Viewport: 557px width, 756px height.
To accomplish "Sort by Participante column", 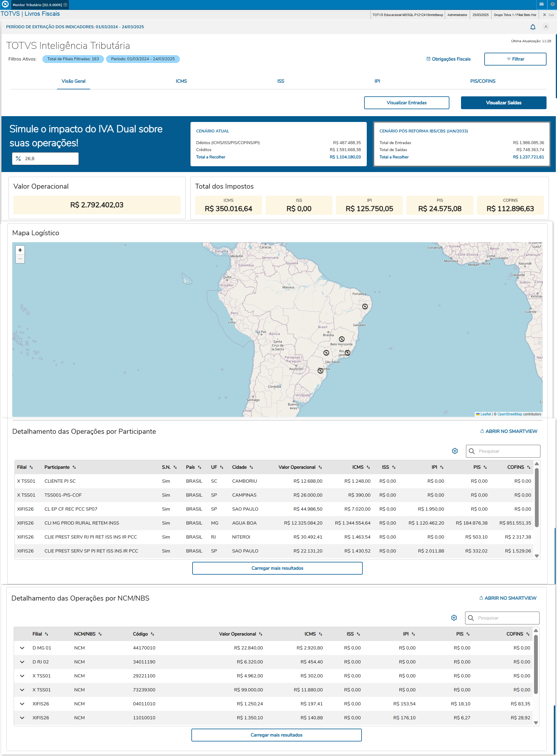I will tap(74, 467).
